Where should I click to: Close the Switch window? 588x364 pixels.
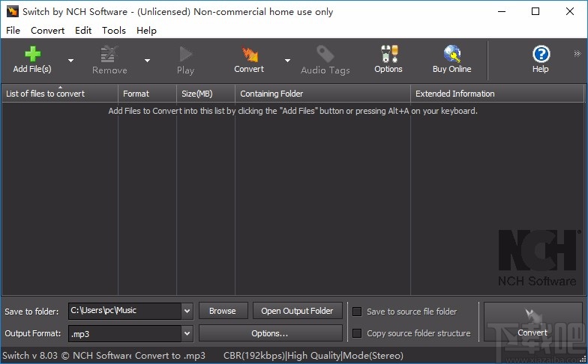click(570, 12)
